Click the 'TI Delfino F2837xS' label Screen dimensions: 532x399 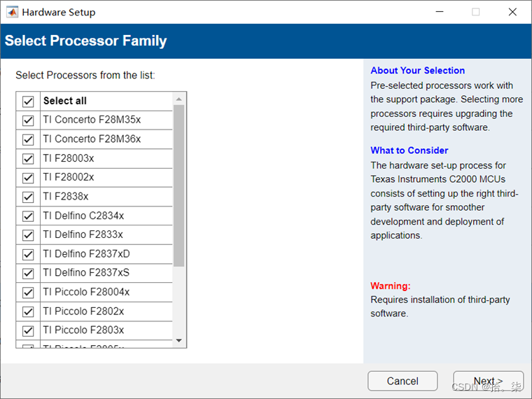pos(86,272)
